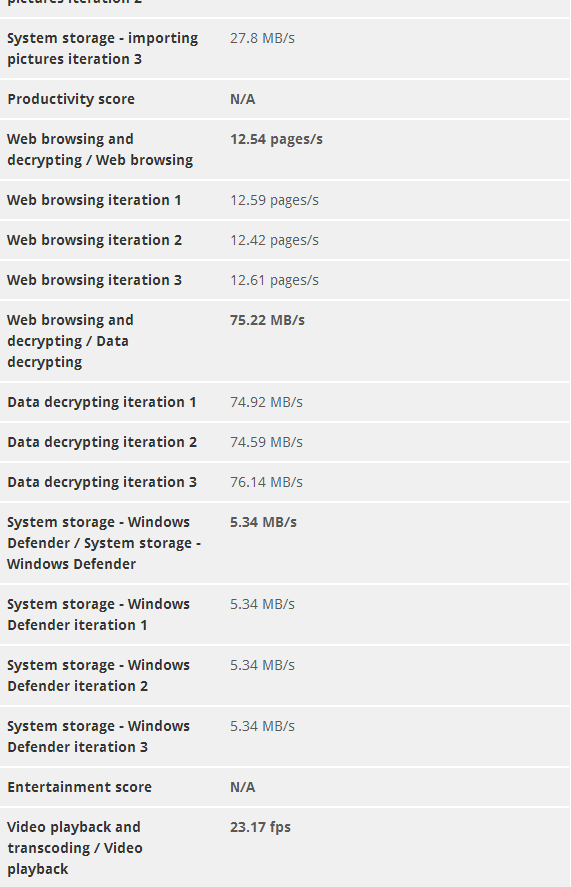Click the 75.22 MB/s decrypting value

tap(267, 320)
